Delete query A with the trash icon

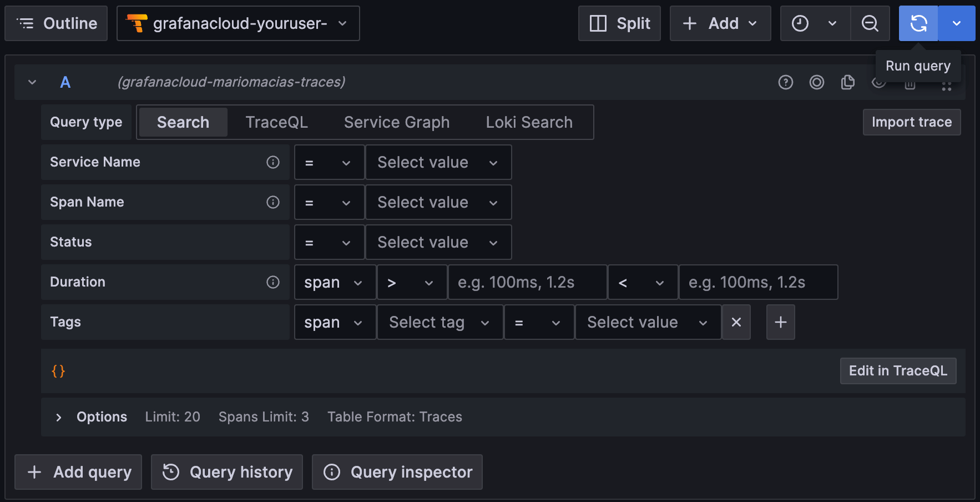[x=911, y=83]
